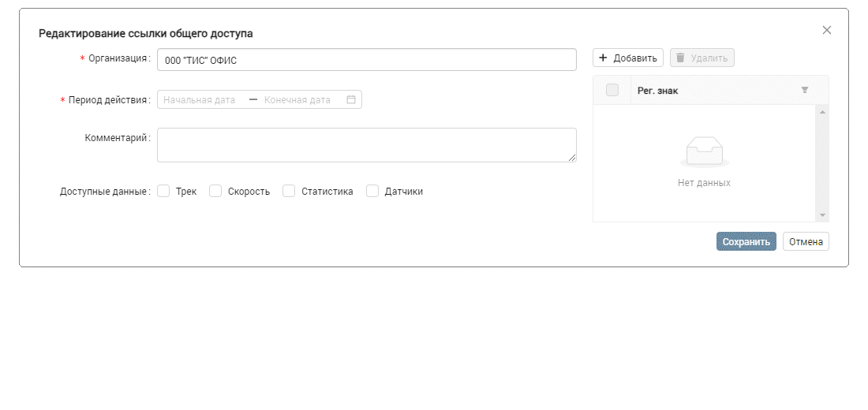
Task: Click the filter icon in Рег. знак column
Action: pyautogui.click(x=804, y=91)
